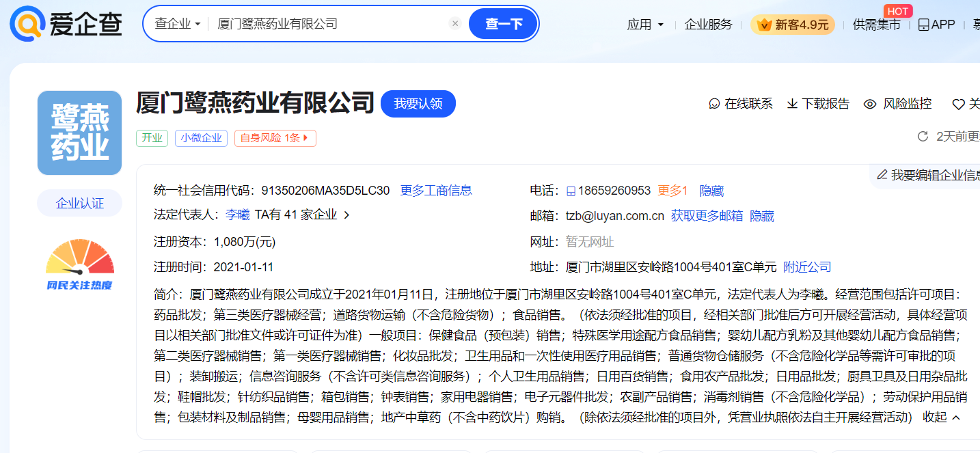This screenshot has height=453, width=980.
Task: Click the phone icon beside 18659260953
Action: click(571, 191)
